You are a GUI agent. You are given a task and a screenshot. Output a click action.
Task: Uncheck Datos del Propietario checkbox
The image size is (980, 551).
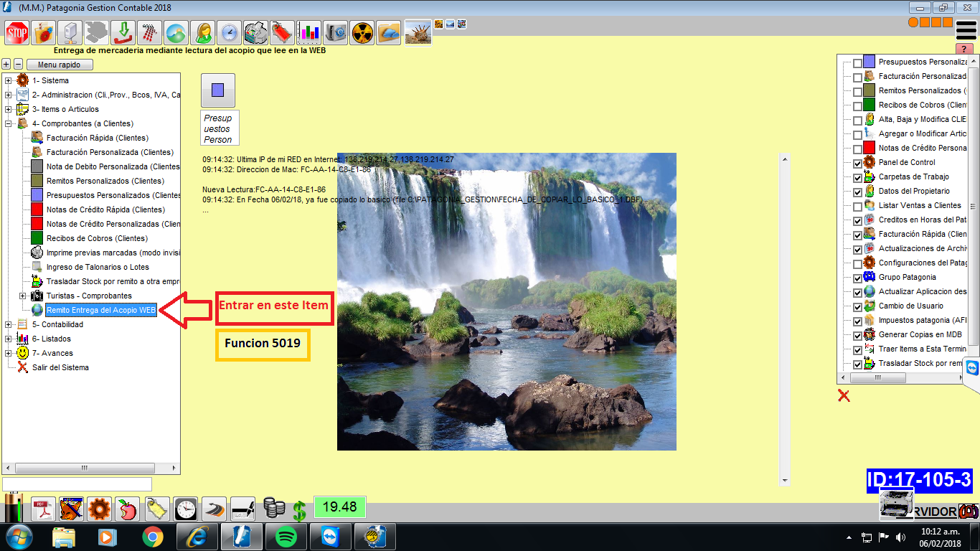click(858, 192)
